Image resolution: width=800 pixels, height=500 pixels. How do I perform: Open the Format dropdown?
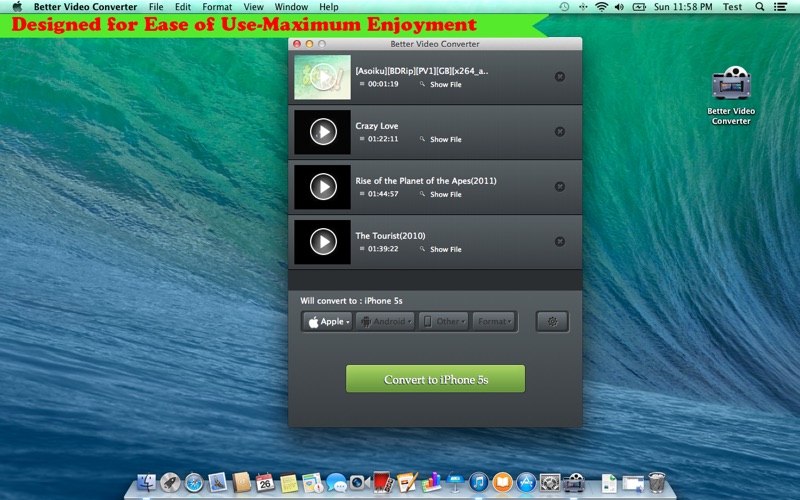pyautogui.click(x=494, y=321)
